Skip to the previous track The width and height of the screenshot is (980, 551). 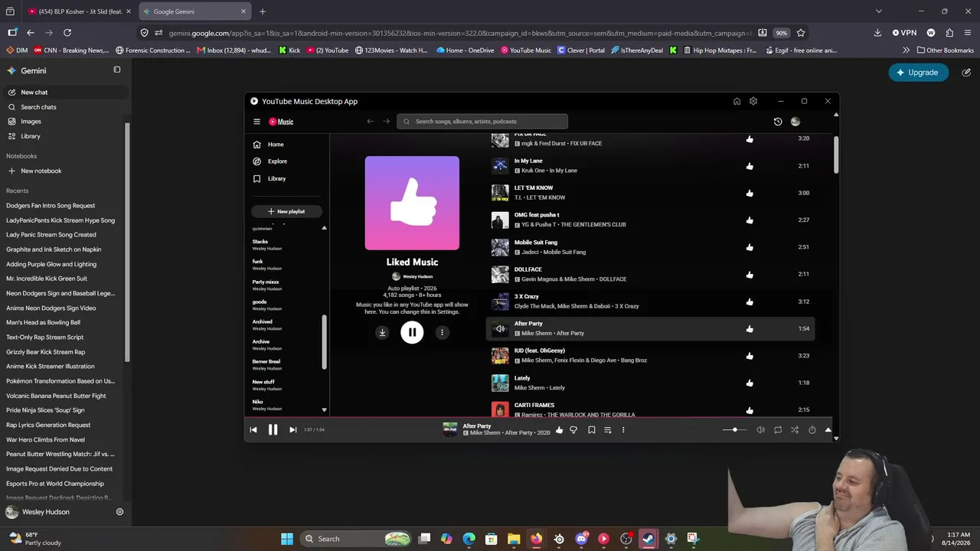tap(253, 430)
